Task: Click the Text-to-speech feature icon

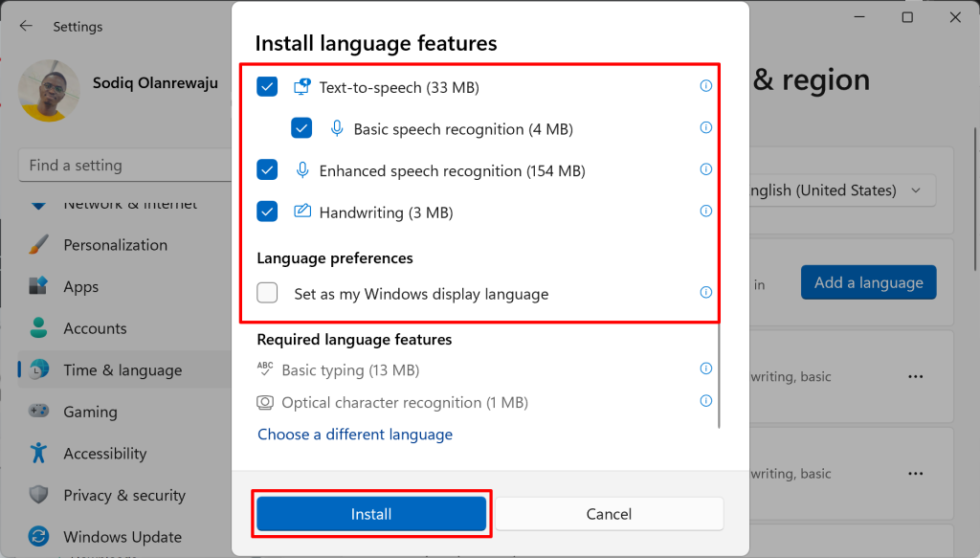Action: click(301, 87)
